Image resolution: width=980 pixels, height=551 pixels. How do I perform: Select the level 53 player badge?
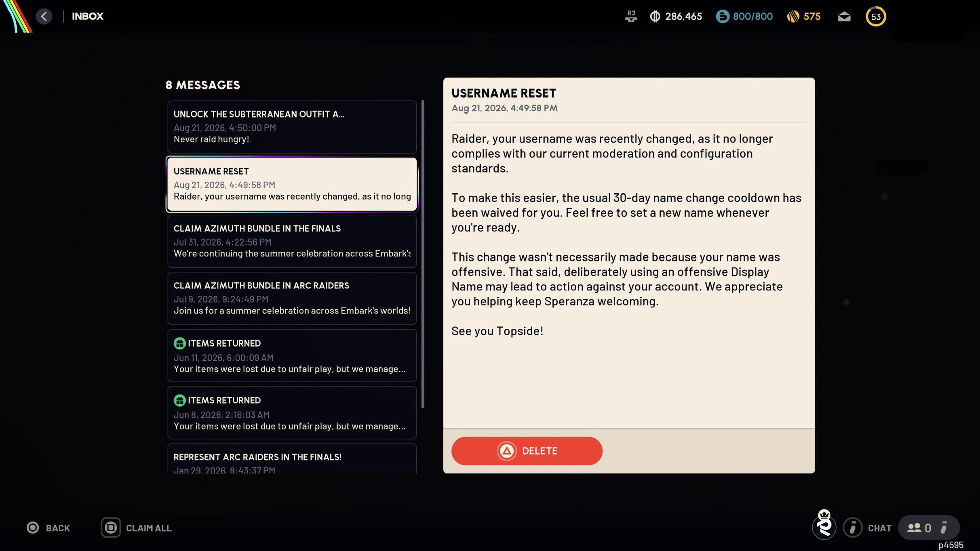tap(876, 17)
